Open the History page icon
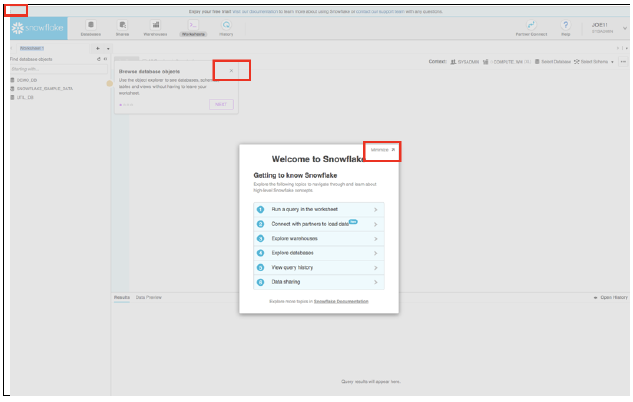This screenshot has width=633, height=402. [226, 25]
